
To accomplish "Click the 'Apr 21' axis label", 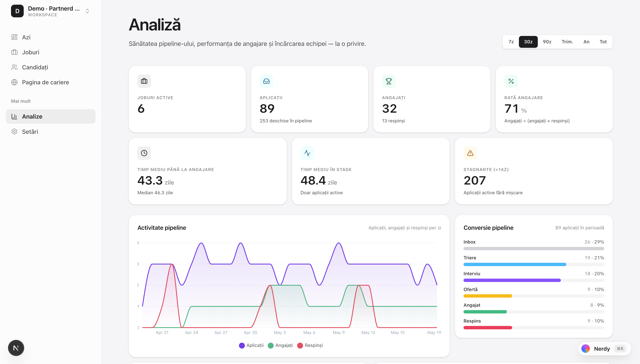I will click(x=162, y=332).
